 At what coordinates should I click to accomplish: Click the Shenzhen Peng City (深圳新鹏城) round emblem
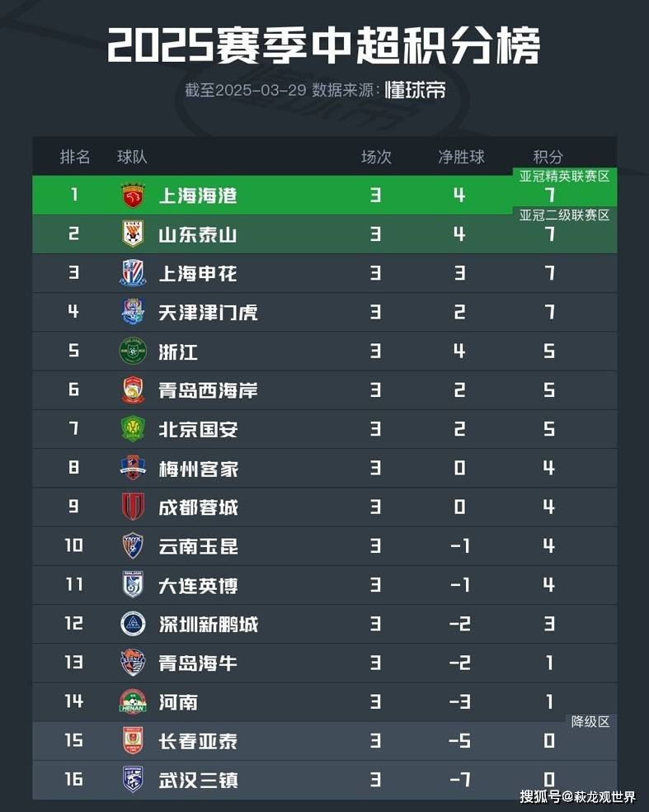[x=133, y=624]
